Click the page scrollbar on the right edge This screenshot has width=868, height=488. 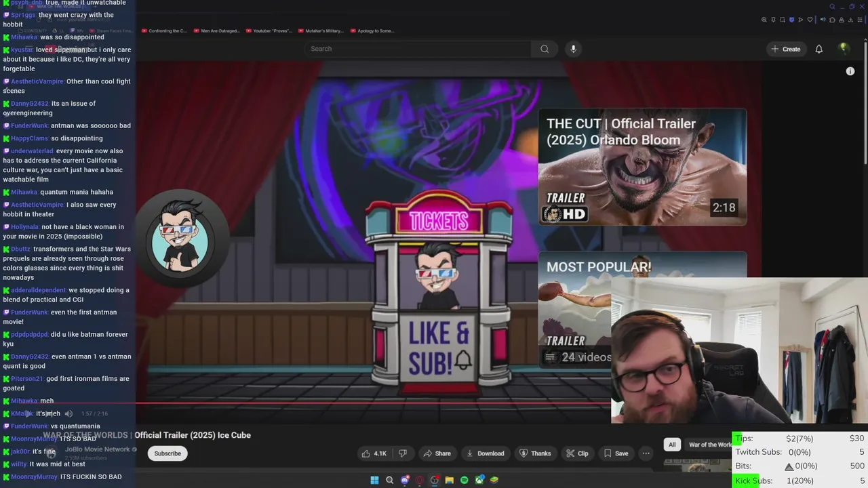[x=865, y=102]
